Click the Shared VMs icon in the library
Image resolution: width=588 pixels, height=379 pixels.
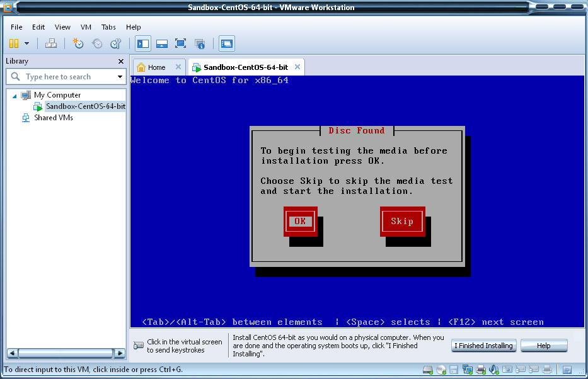(25, 118)
